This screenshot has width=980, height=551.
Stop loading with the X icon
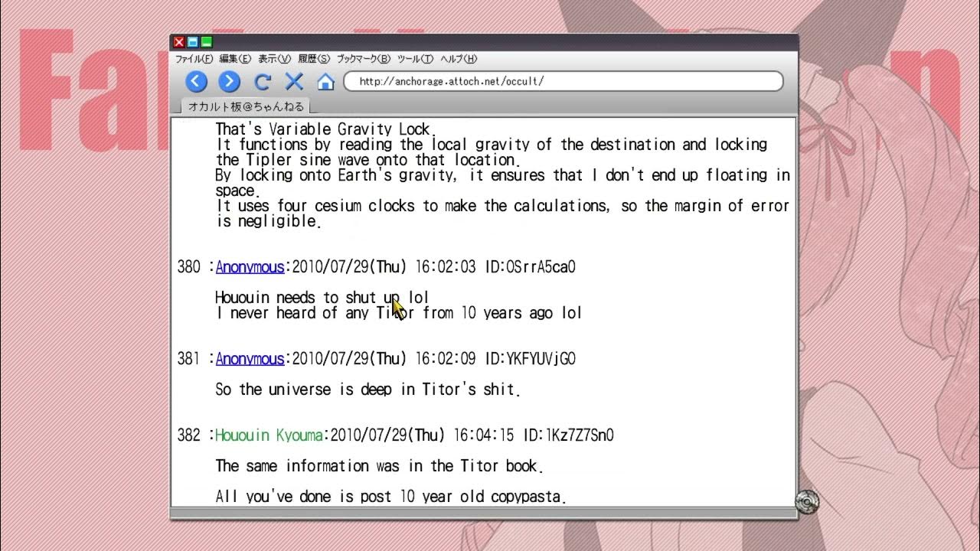(x=294, y=82)
